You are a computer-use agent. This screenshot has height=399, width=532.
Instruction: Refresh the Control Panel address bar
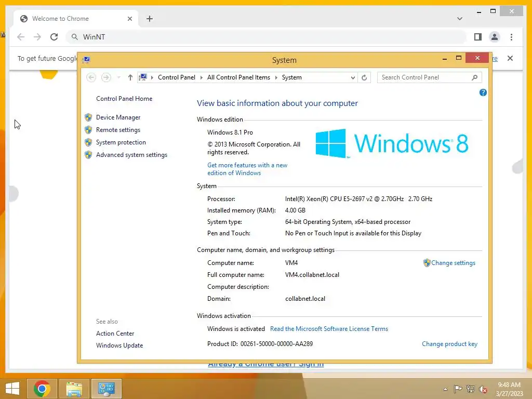click(x=364, y=78)
